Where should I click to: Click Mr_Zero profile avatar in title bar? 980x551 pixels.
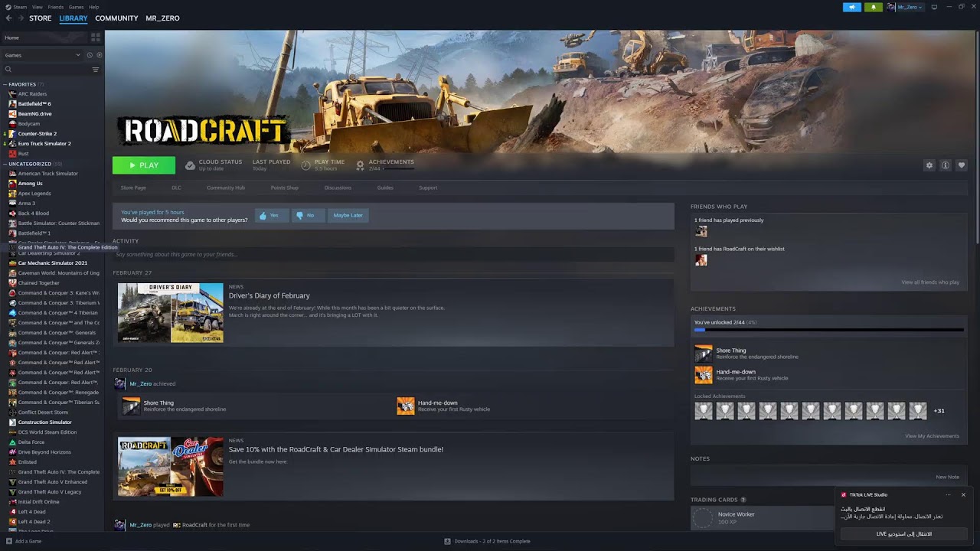click(891, 7)
